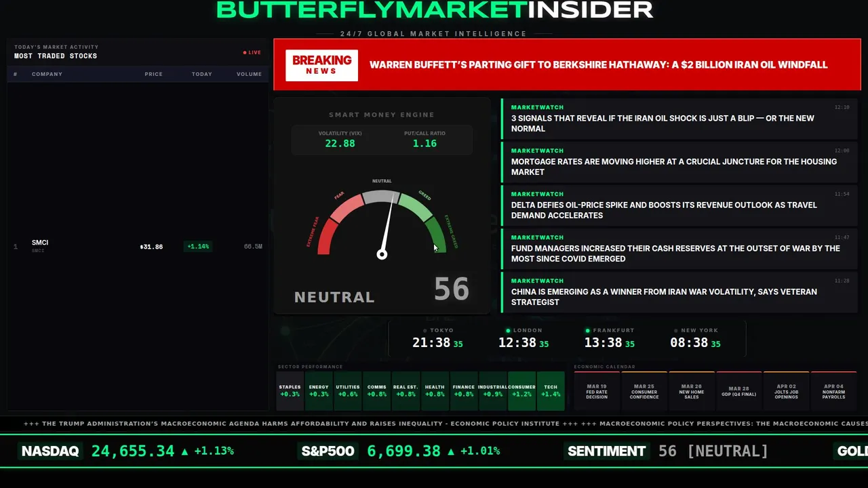Open the mortgage rates housing market article
The height and width of the screenshot is (488, 868).
point(679,162)
